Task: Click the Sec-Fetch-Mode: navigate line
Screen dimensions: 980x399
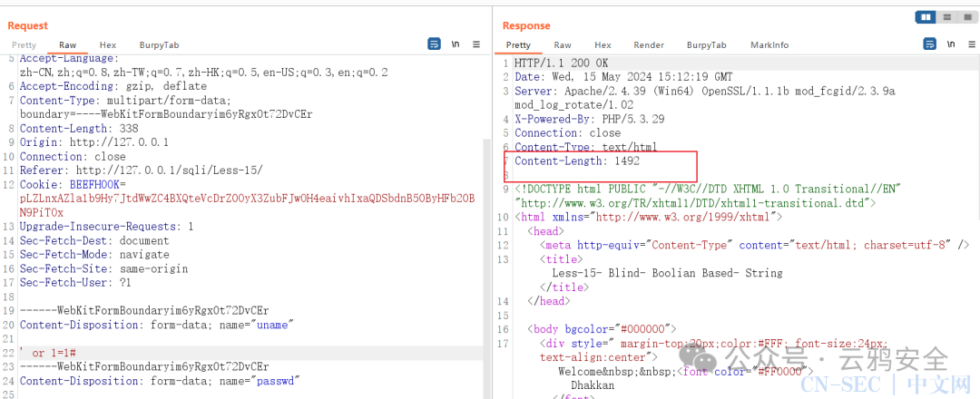Action: coord(94,255)
